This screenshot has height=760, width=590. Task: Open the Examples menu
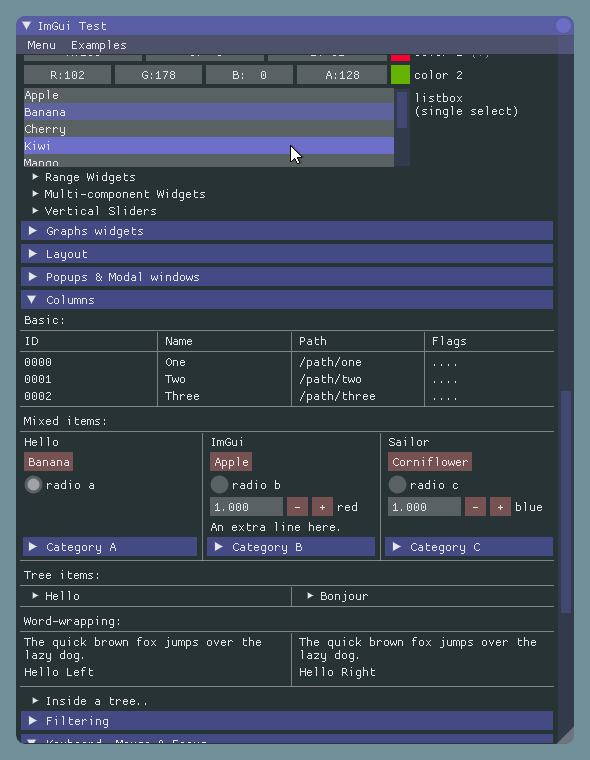coord(98,45)
